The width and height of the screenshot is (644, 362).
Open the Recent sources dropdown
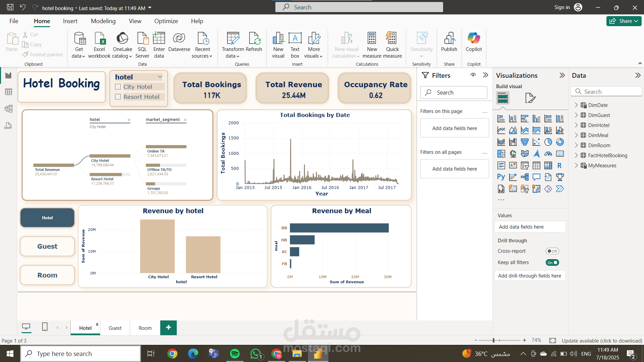tap(202, 45)
